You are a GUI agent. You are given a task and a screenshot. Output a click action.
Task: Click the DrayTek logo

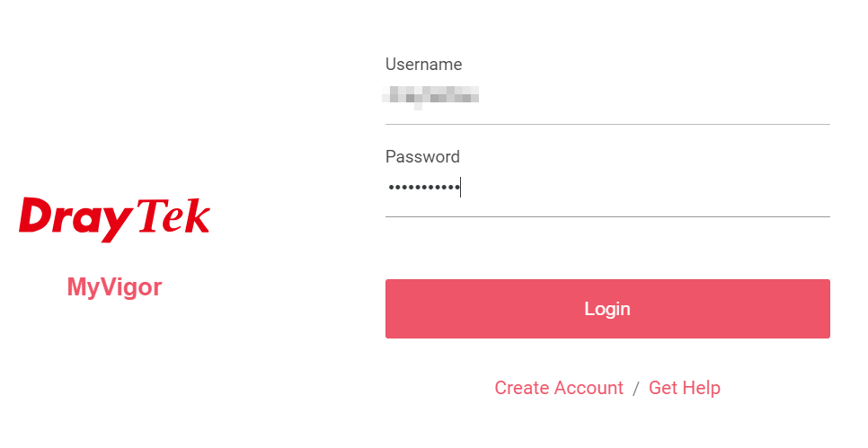(115, 219)
